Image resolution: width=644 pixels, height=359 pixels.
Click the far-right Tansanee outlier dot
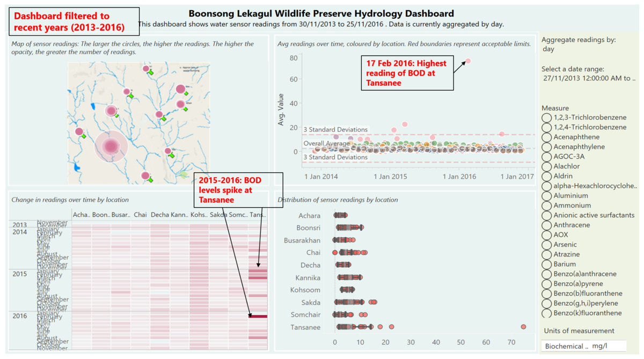click(523, 327)
